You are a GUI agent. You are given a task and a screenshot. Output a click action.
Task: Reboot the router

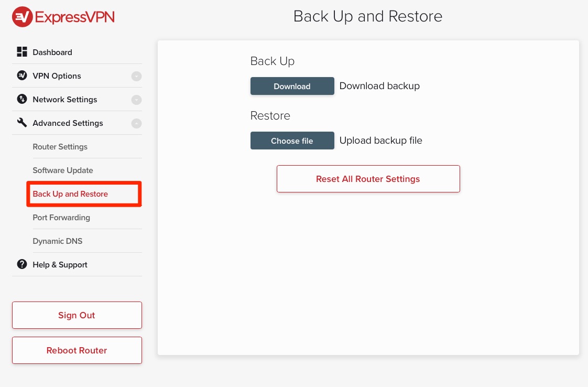click(x=77, y=350)
